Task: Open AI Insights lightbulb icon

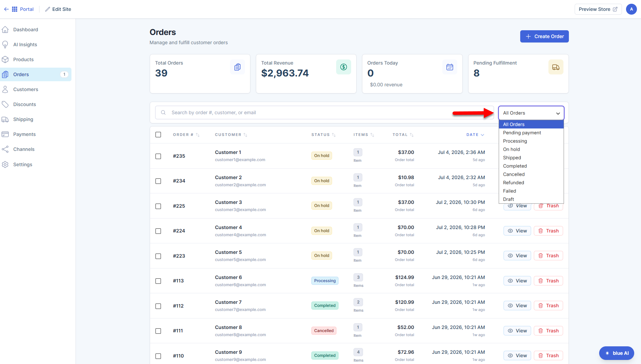Action: click(5, 45)
